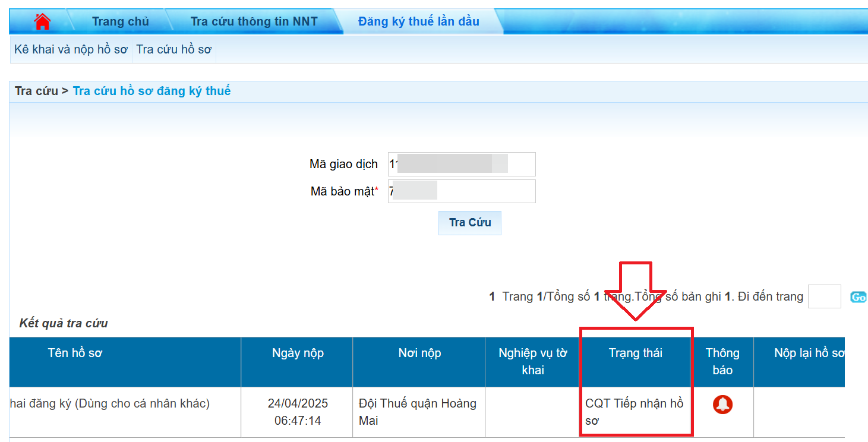This screenshot has width=868, height=442.
Task: Click the Đi đến trang page box
Action: [x=824, y=296]
